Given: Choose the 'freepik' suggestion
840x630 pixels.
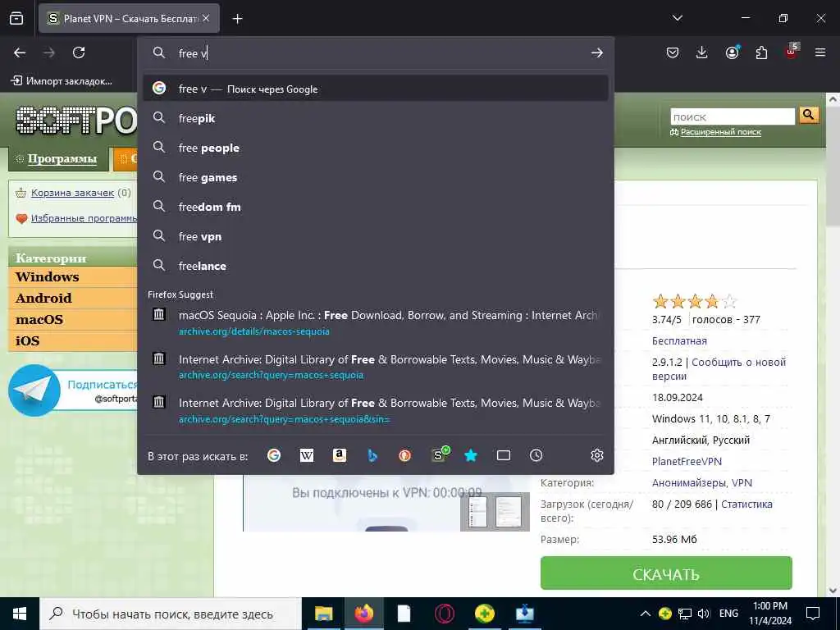Looking at the screenshot, I should click(x=376, y=118).
